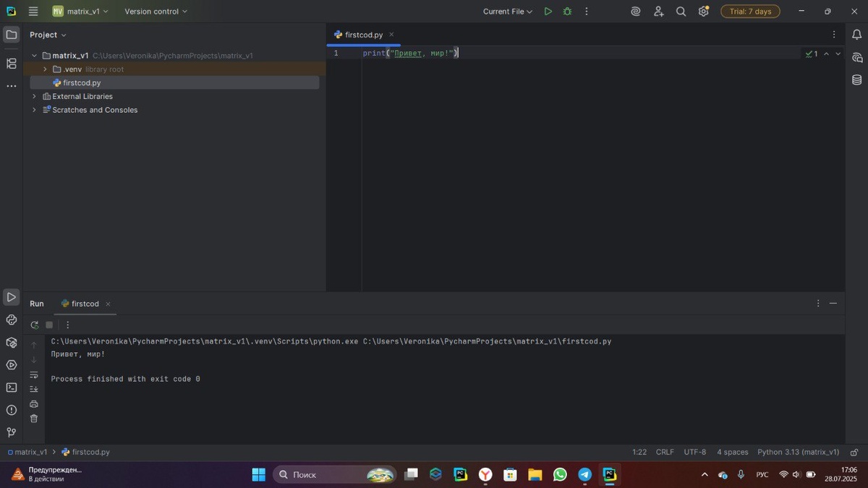Collapse the matrix_v1 root folder

(34, 56)
